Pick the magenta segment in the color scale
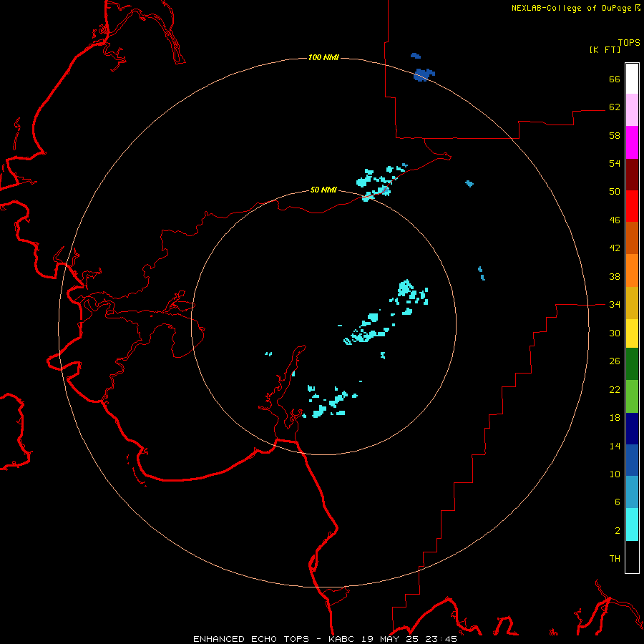This screenshot has height=644, width=644. click(x=632, y=142)
